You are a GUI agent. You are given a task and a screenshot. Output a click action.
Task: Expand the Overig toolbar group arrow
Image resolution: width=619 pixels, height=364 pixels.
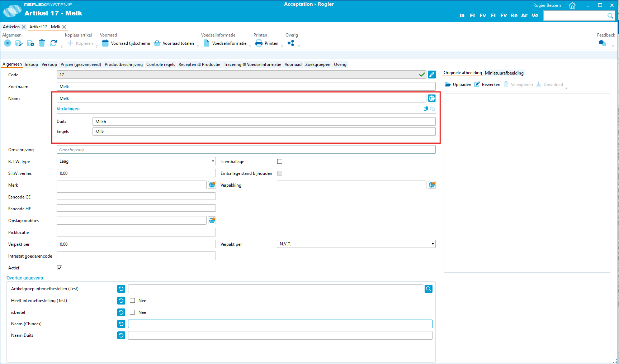pos(299,47)
